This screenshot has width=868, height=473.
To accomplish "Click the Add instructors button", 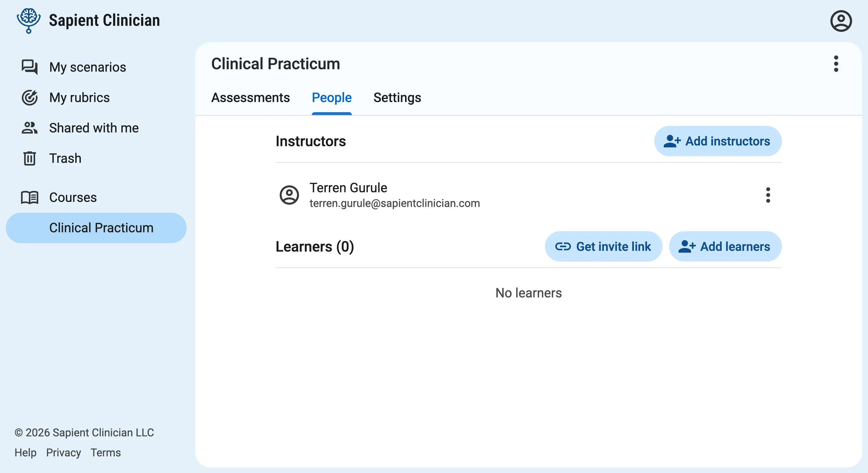I will click(718, 141).
